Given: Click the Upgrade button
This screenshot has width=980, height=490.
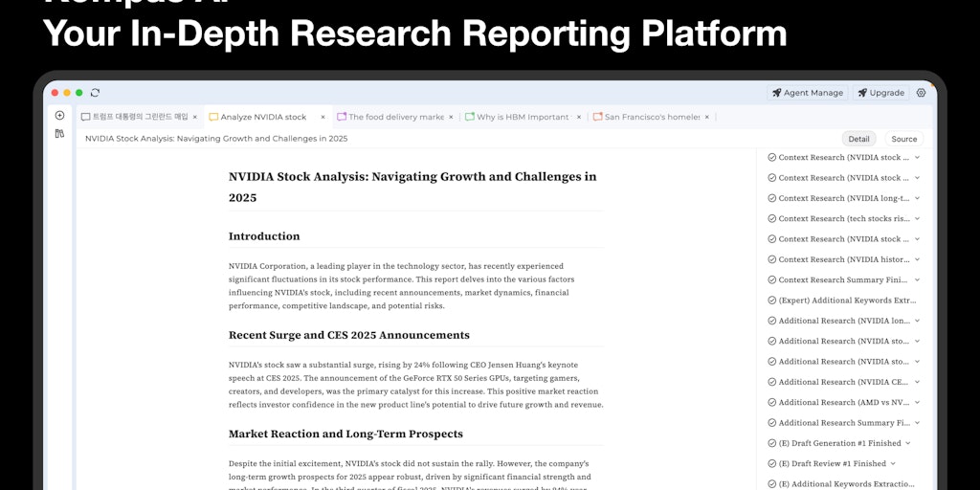Looking at the screenshot, I should click(880, 93).
